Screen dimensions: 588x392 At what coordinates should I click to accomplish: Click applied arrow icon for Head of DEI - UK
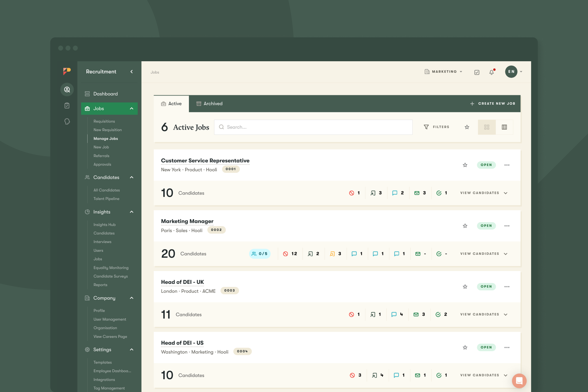click(373, 315)
